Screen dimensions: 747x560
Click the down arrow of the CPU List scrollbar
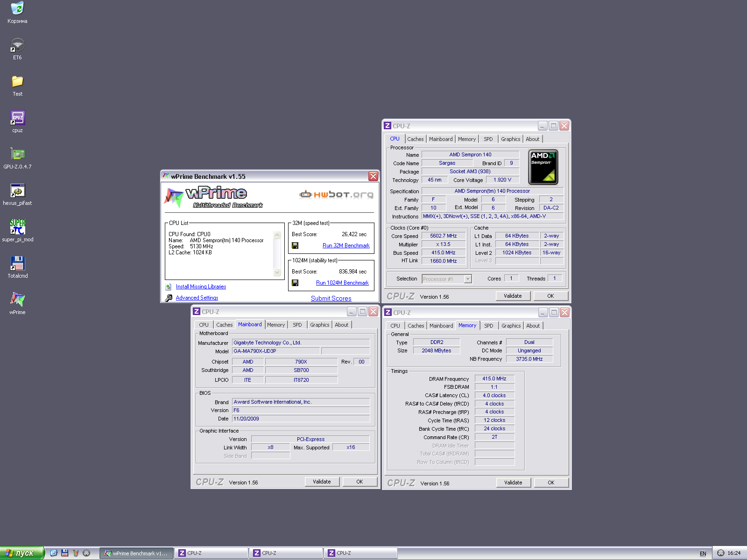[x=277, y=272]
